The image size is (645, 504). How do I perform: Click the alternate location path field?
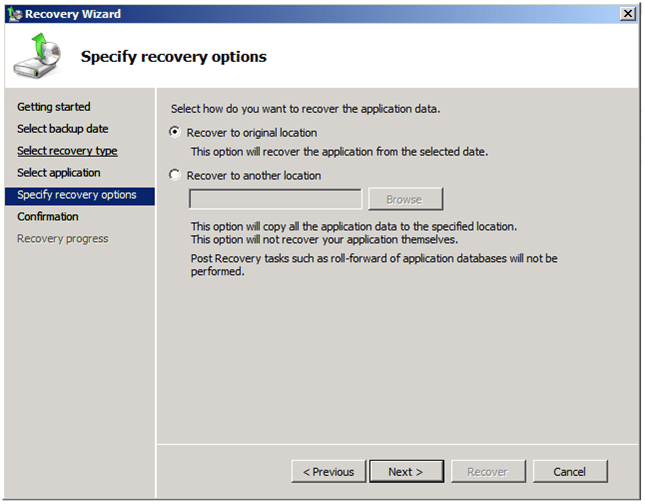click(275, 199)
